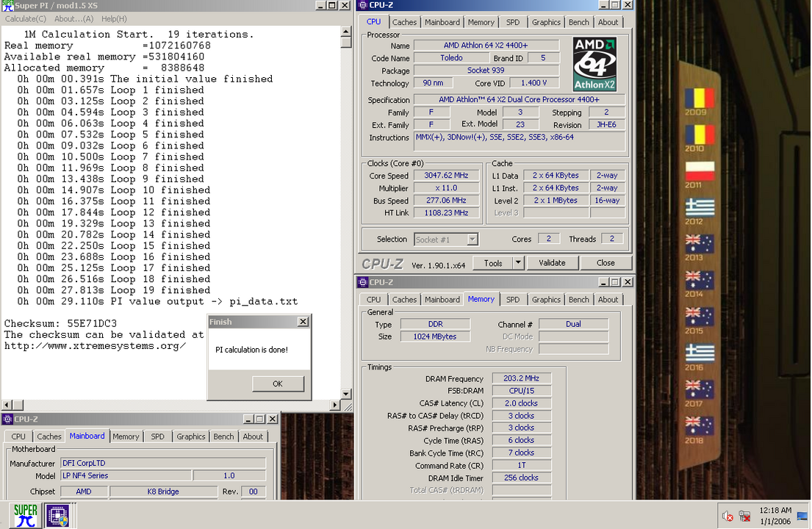Open the Help(H) menu in Super PI
This screenshot has width=812, height=529.
[114, 18]
